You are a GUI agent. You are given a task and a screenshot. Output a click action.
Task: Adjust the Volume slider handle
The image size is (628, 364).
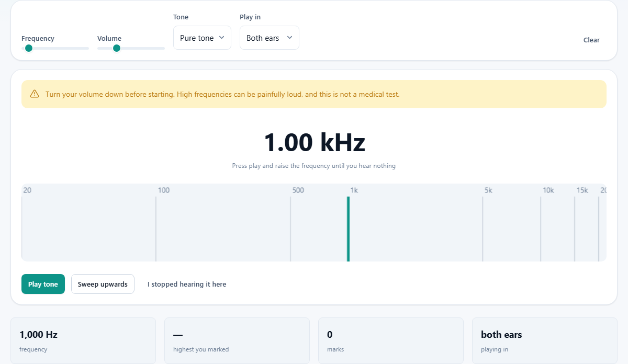pos(117,48)
